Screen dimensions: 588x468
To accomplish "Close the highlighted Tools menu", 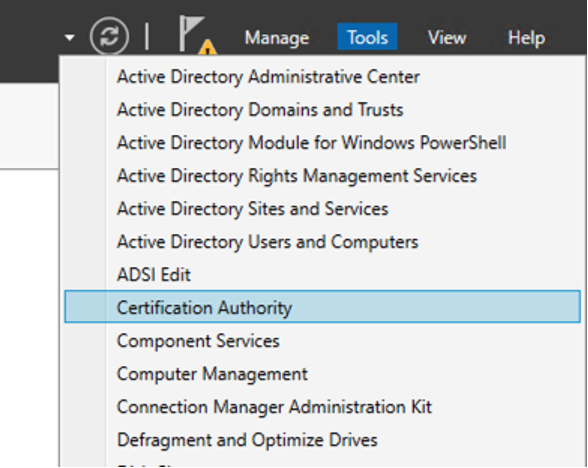I will [368, 37].
